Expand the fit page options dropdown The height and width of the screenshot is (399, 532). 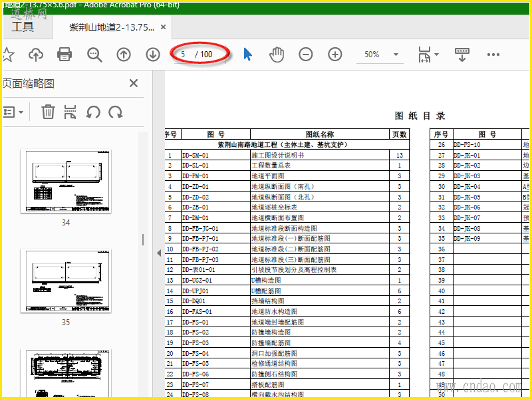(x=428, y=55)
